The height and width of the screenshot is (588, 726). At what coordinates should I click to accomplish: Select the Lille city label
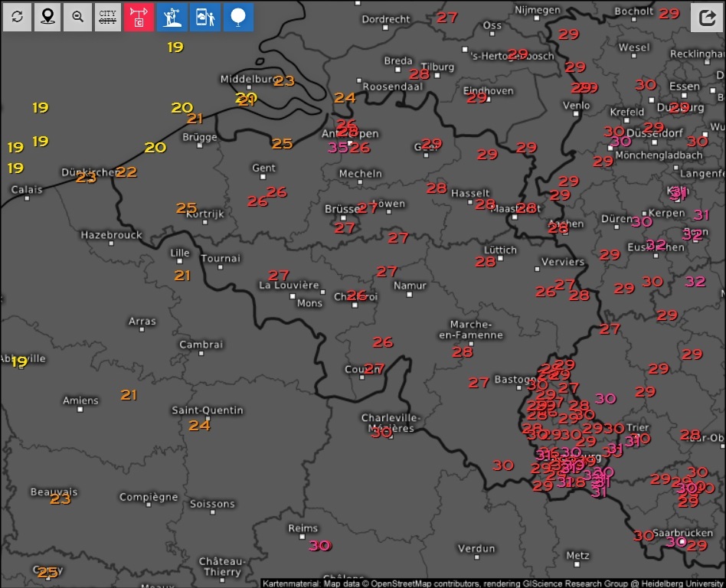[180, 253]
